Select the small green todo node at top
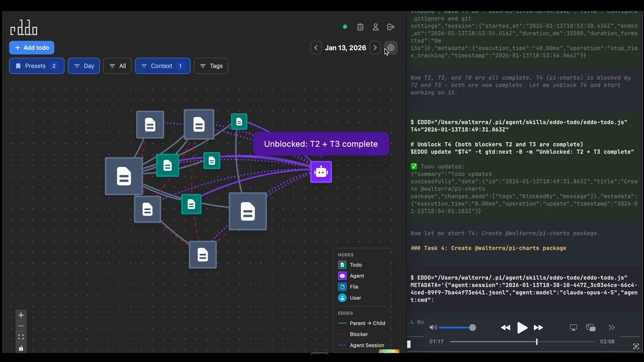 (x=239, y=121)
